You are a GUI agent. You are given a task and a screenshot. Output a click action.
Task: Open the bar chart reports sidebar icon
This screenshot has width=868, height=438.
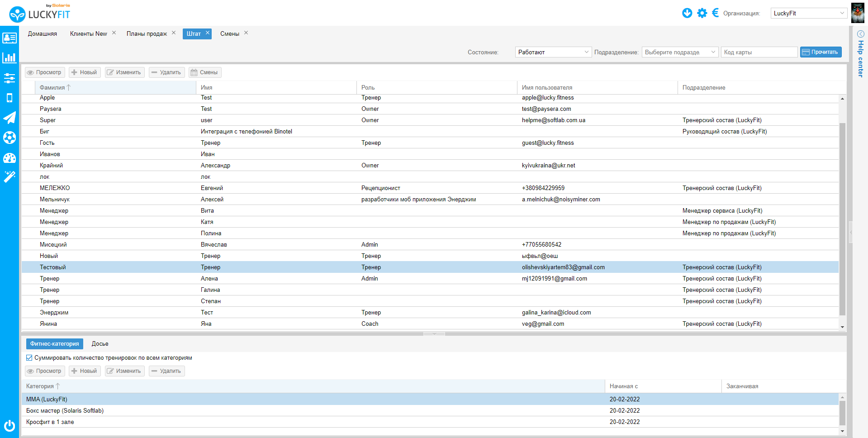9,58
